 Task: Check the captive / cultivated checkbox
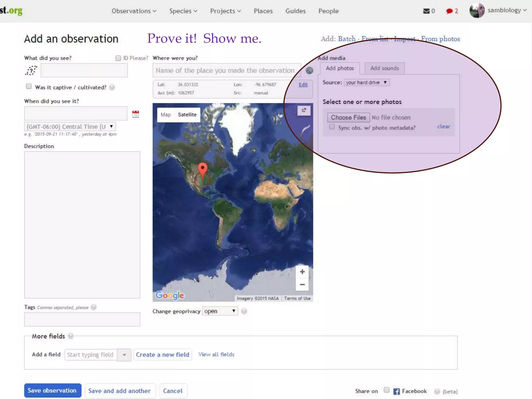[29, 87]
